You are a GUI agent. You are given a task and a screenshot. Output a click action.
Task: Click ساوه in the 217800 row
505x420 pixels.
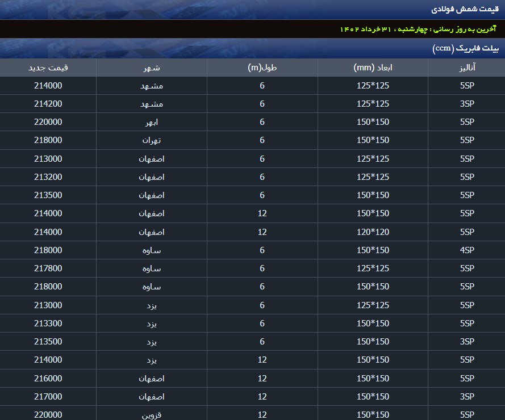(x=152, y=268)
